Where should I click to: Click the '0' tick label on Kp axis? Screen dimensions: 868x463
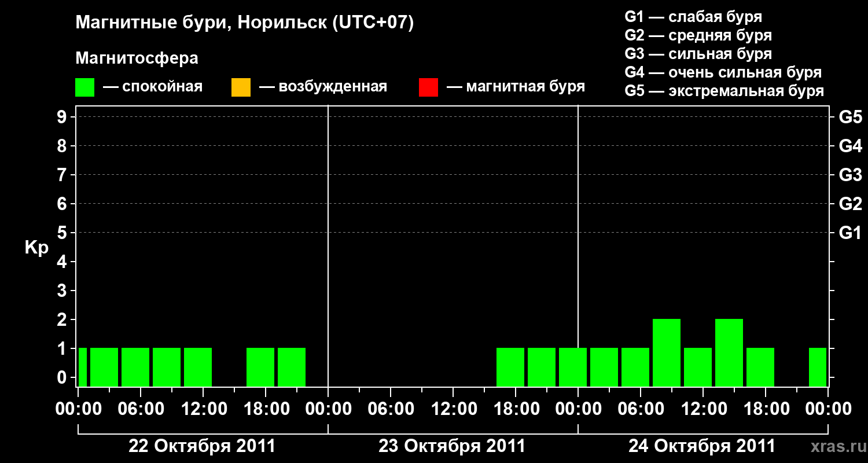click(x=63, y=377)
